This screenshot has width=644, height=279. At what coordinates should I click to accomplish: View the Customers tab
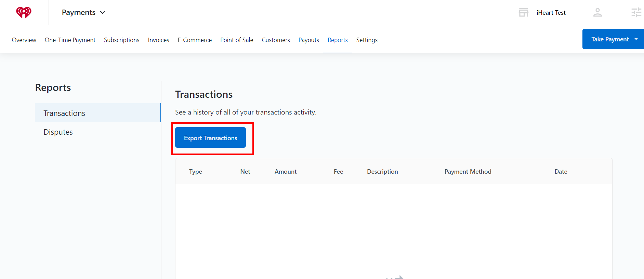click(276, 40)
